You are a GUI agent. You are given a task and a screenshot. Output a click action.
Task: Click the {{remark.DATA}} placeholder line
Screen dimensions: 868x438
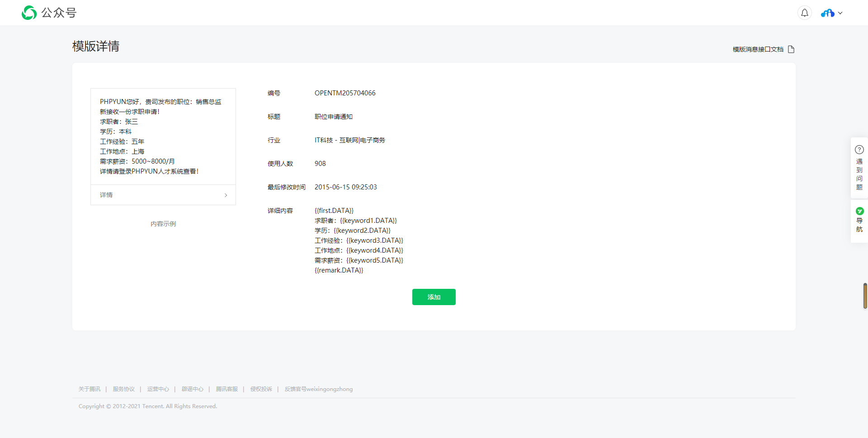(339, 270)
